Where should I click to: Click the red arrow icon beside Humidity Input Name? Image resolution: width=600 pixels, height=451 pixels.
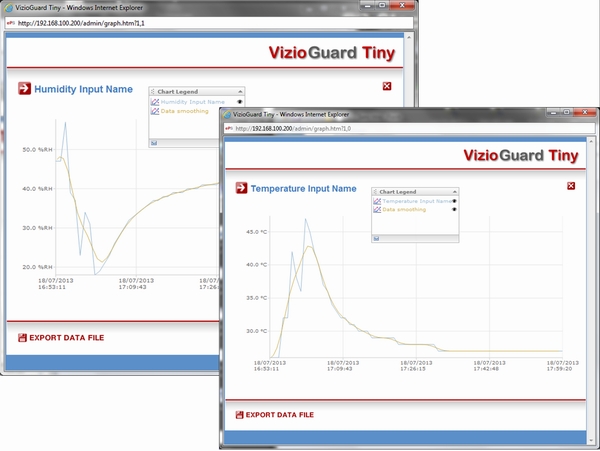pos(24,88)
